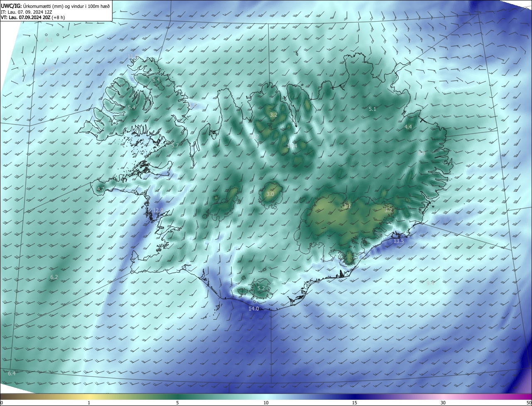Click the 12.8 value on the west coast
This screenshot has width=532, height=406.
point(158,210)
